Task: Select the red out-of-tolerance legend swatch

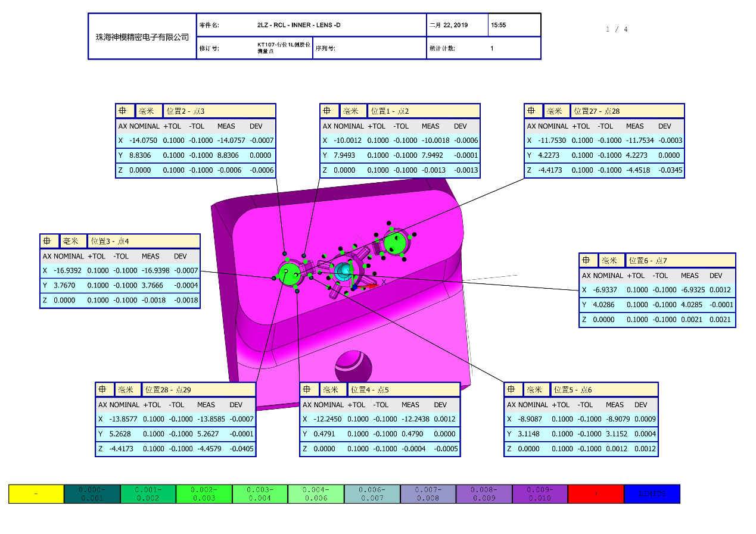Action: pyautogui.click(x=595, y=494)
